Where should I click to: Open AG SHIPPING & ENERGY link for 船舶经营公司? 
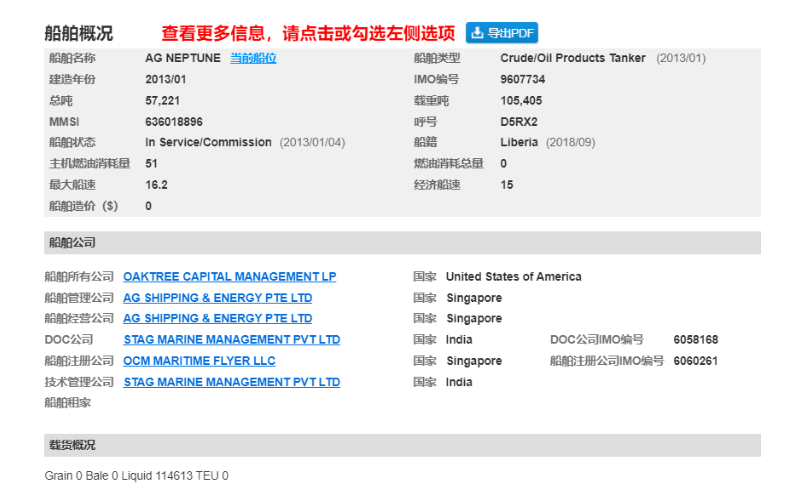click(x=218, y=318)
